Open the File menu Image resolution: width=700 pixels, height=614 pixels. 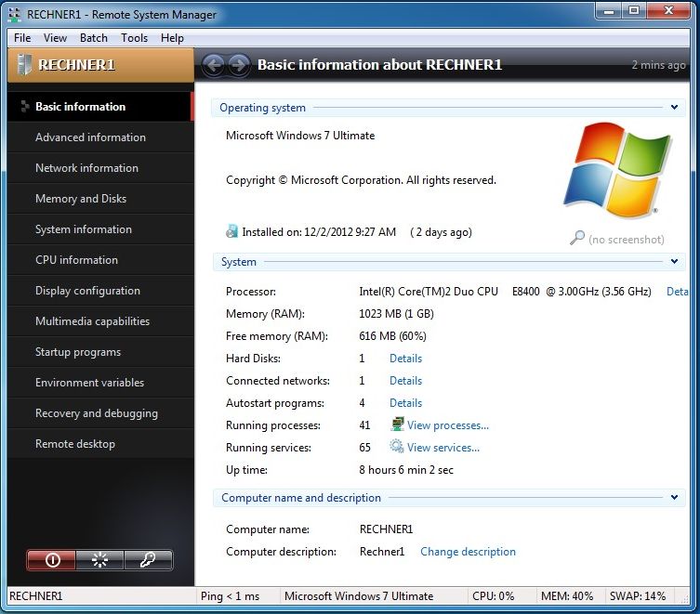(22, 38)
